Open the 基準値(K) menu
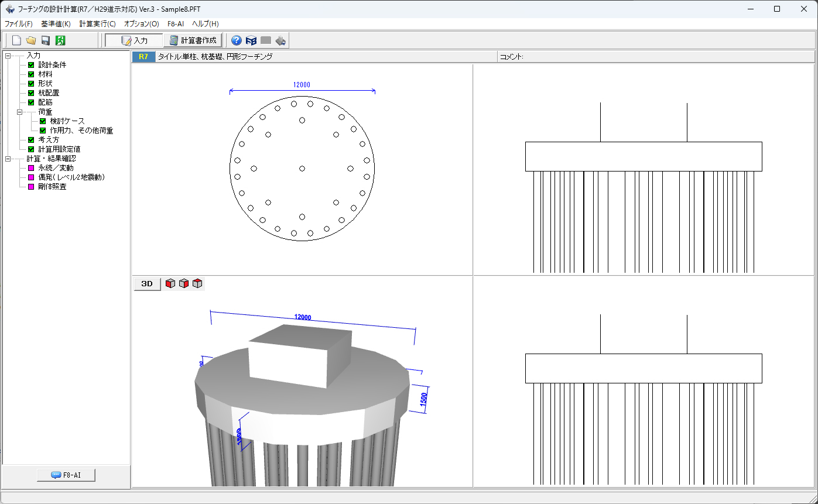Viewport: 818px width, 504px height. (56, 24)
